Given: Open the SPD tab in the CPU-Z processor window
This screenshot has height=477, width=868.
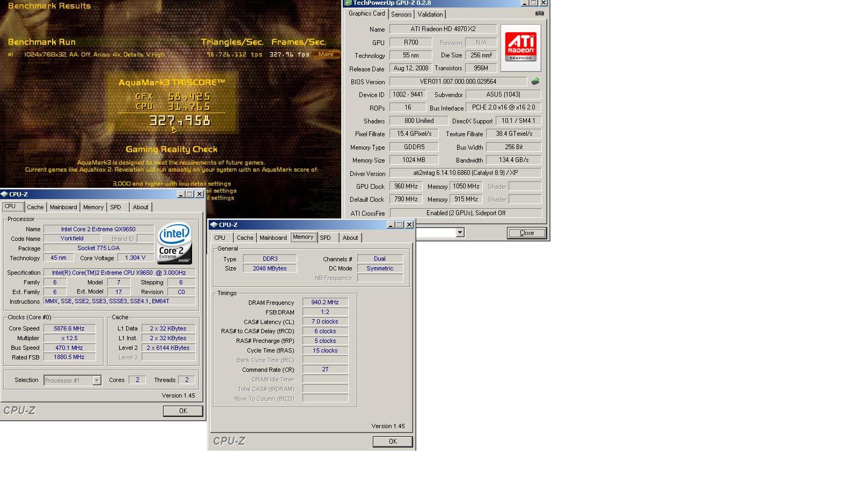Looking at the screenshot, I should click(115, 207).
